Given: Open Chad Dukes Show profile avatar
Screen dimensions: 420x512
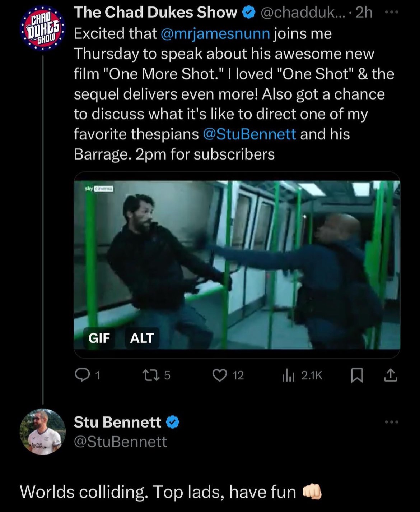Looking at the screenshot, I should 43,28.
